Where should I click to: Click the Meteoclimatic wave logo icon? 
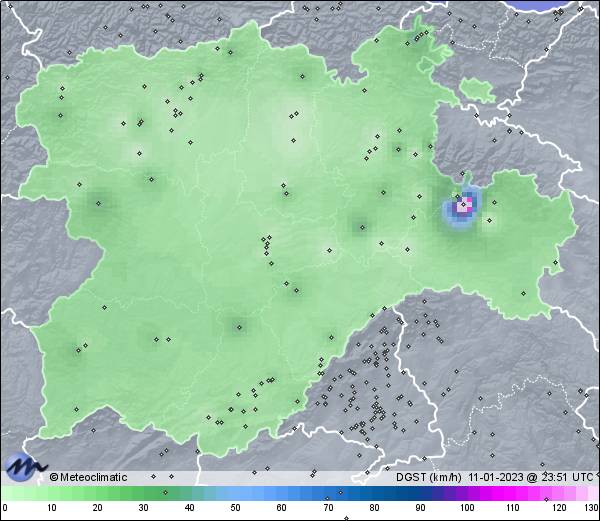24,466
